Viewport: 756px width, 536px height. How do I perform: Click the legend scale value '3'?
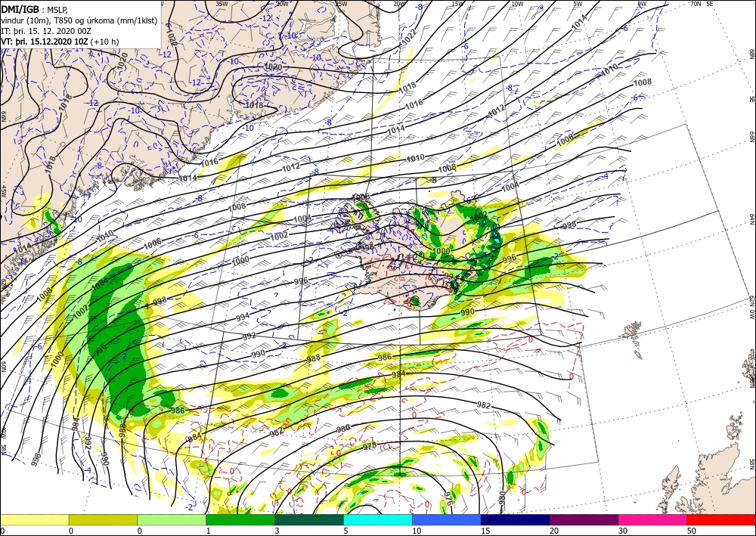click(x=277, y=531)
